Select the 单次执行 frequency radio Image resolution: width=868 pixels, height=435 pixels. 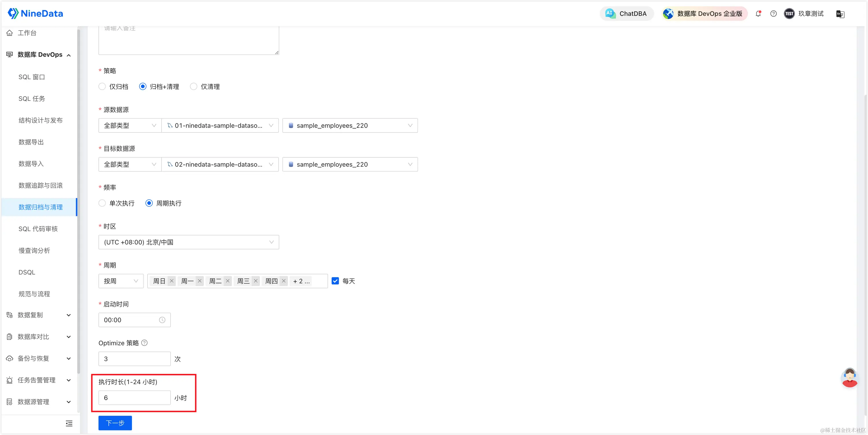102,203
